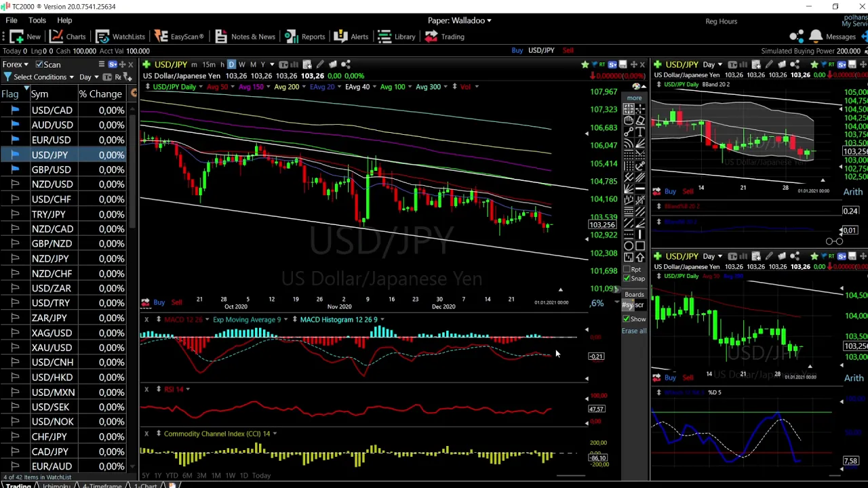Select the hand pan tool in drawing palette
Screen dimensions: 868x488
[629, 121]
